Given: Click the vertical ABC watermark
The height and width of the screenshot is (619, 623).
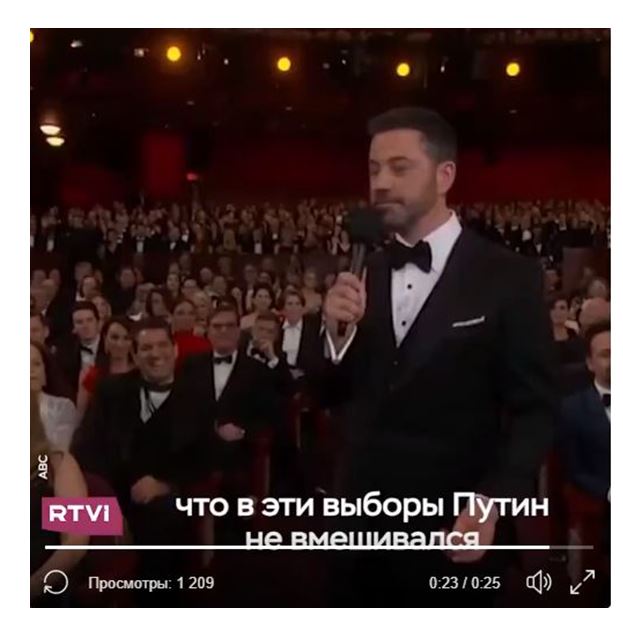Looking at the screenshot, I should (x=43, y=467).
